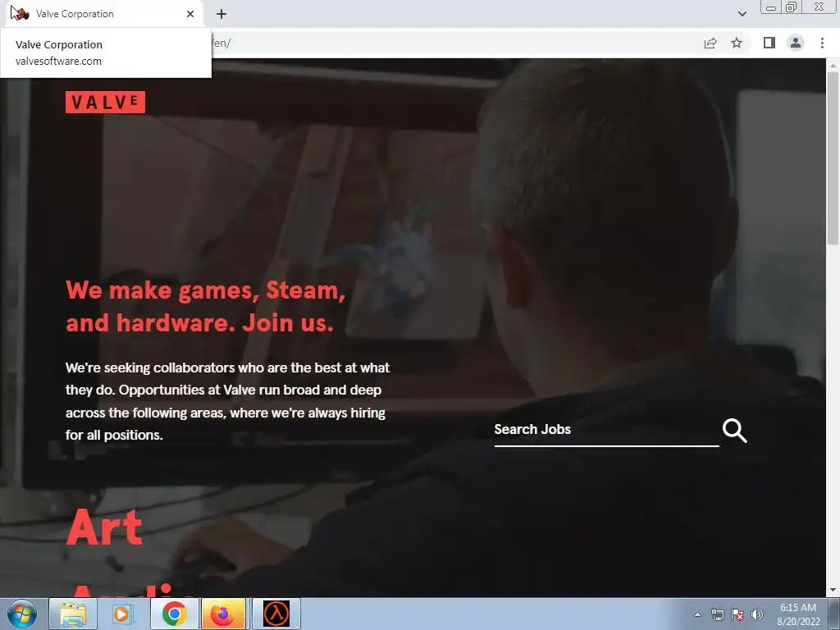This screenshot has height=630, width=840.
Task: Open Windows Explorer from the taskbar
Action: [73, 614]
